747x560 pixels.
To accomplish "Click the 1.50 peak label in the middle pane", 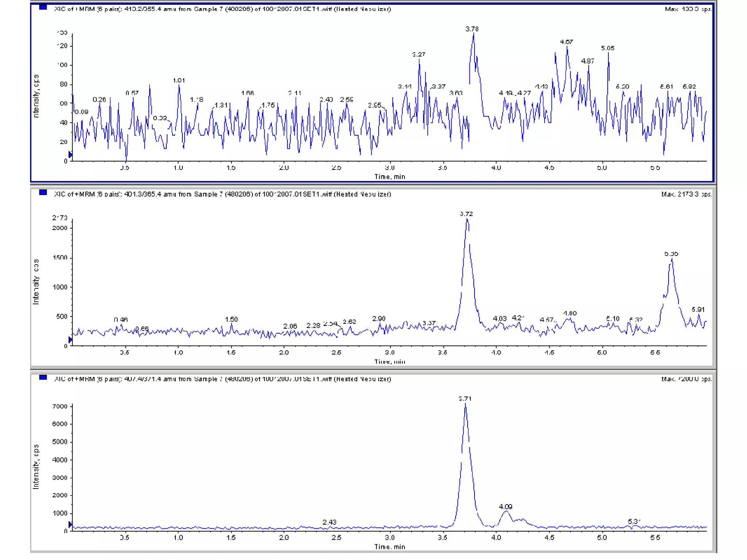I will click(231, 319).
